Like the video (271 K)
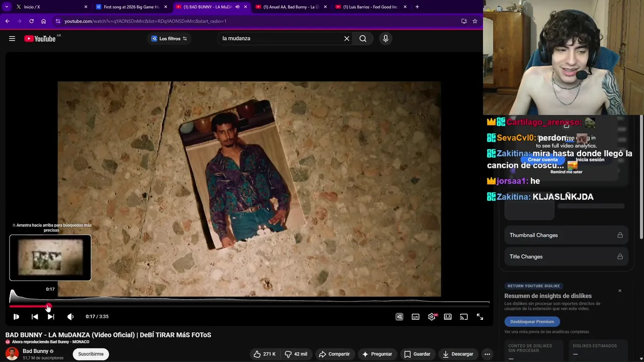Screen dimensions: 644x362 265,354
